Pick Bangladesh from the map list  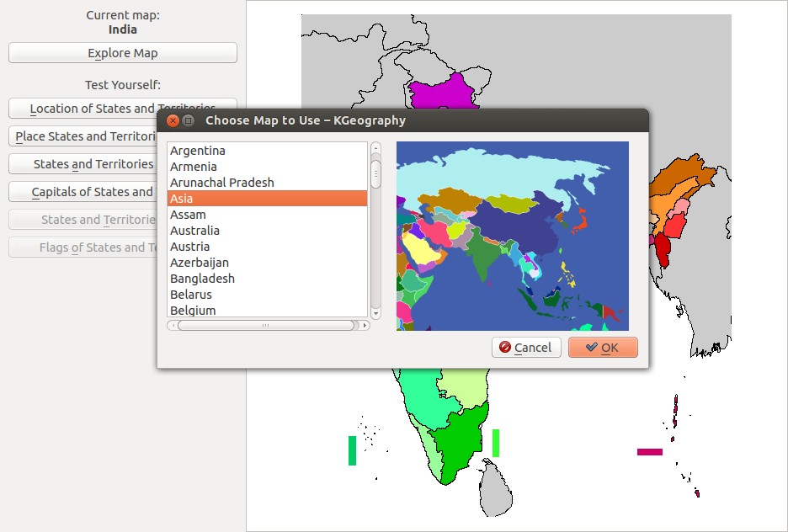(x=267, y=279)
